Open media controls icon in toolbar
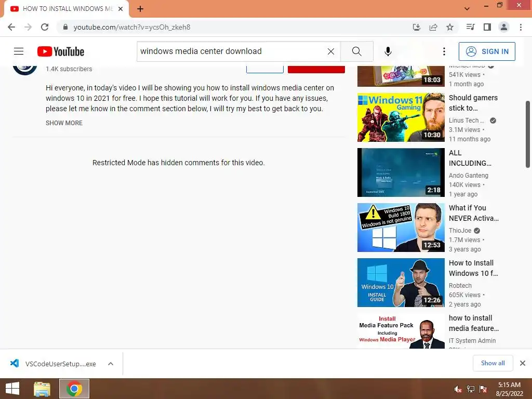532x399 pixels. [x=471, y=27]
